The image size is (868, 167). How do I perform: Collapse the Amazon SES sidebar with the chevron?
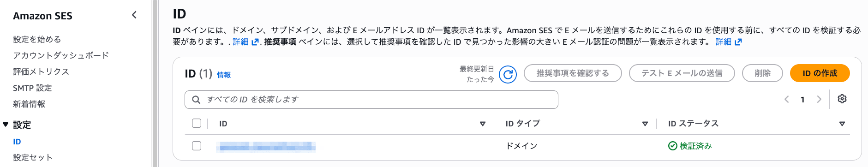(134, 15)
